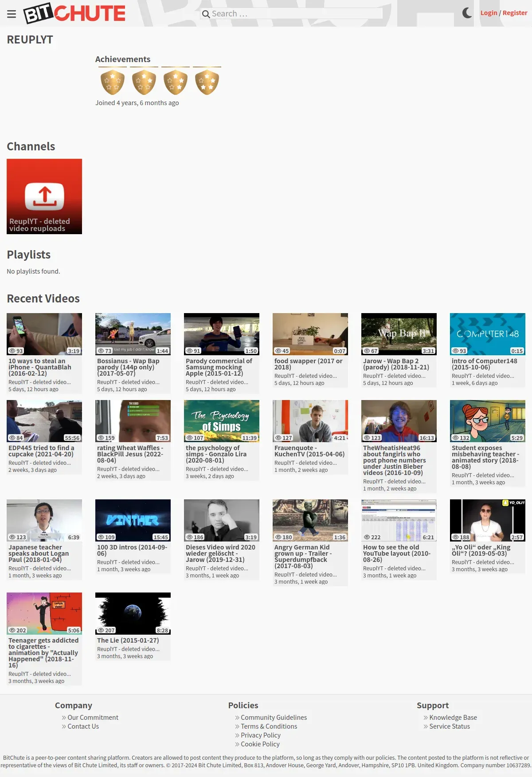
Task: Open Jarow Wap Bap 2 thumbnail
Action: pos(399,334)
